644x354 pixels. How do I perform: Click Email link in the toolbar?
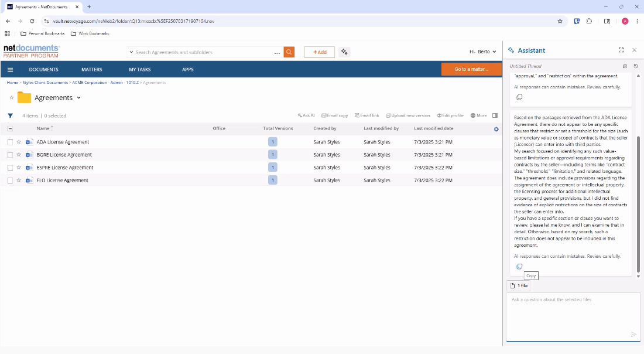tap(366, 115)
